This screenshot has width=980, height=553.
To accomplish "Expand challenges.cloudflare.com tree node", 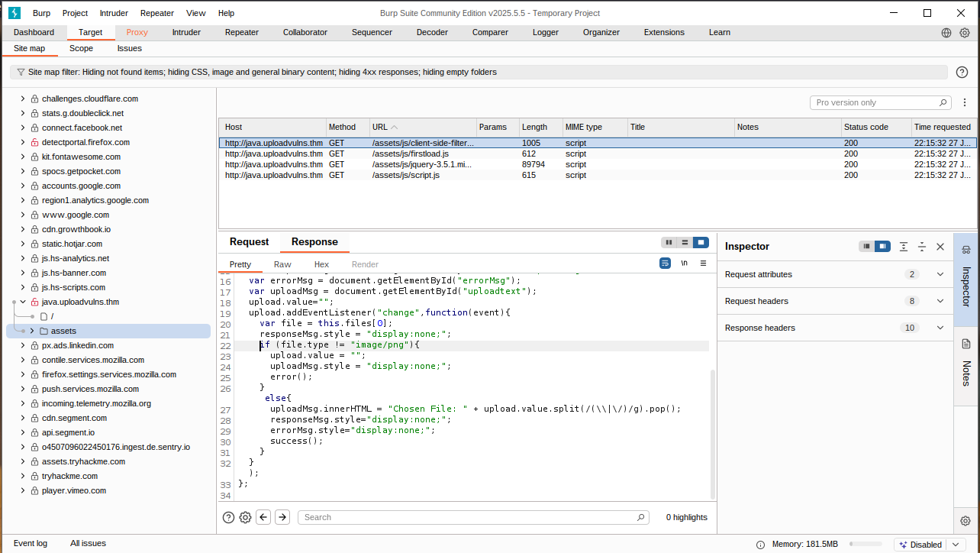I will tap(23, 99).
